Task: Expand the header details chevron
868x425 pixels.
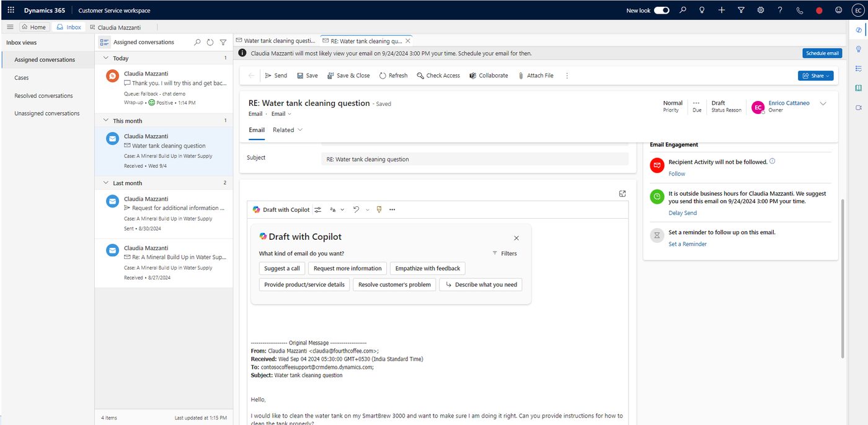Action: point(823,104)
